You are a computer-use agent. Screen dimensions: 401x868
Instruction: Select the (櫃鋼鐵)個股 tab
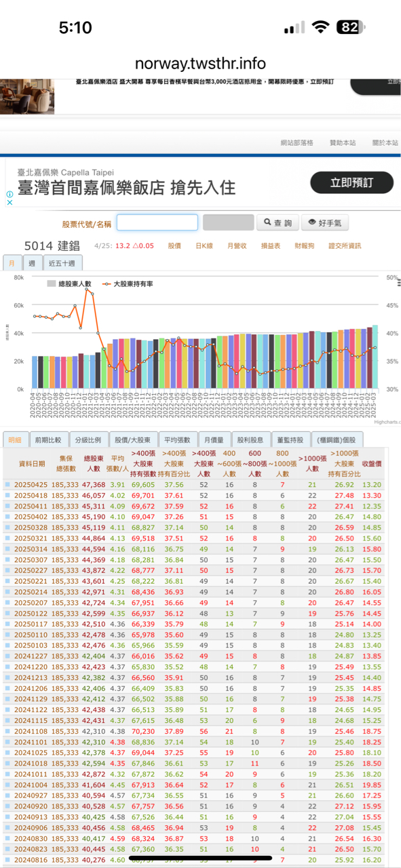339,439
